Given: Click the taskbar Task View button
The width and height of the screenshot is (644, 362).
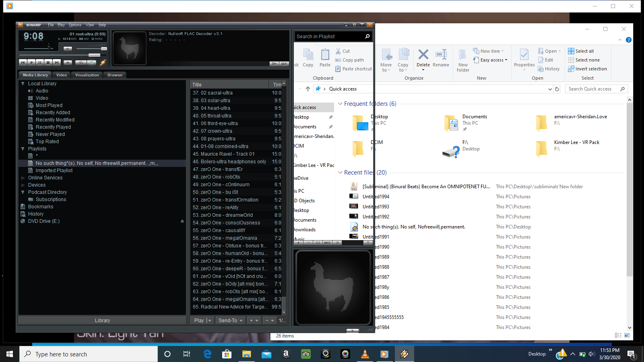Looking at the screenshot, I should (187, 354).
